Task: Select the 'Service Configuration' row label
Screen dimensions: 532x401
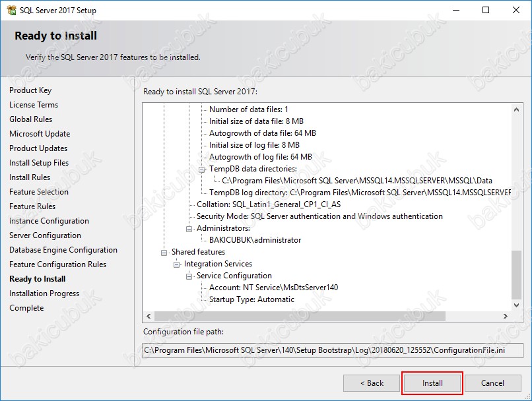Action: point(234,276)
